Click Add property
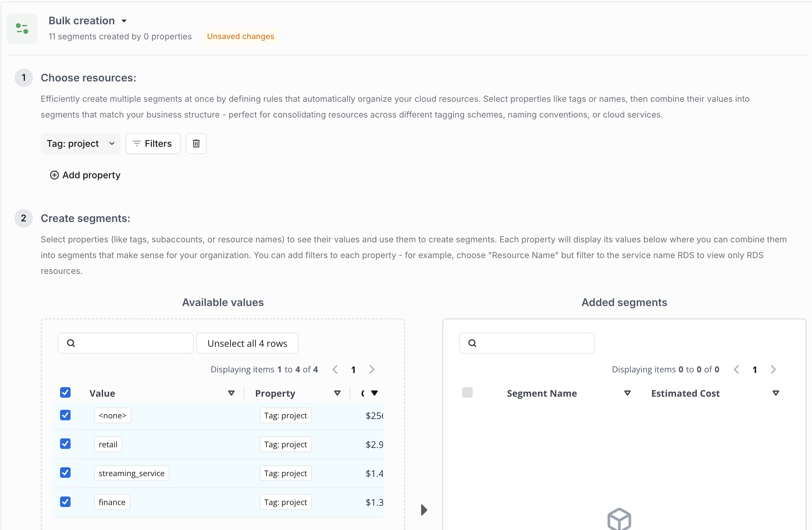The image size is (812, 530). [85, 175]
